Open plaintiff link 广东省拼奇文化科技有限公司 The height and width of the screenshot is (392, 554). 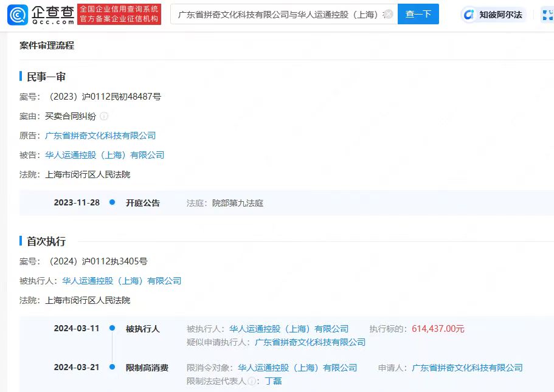(x=100, y=136)
